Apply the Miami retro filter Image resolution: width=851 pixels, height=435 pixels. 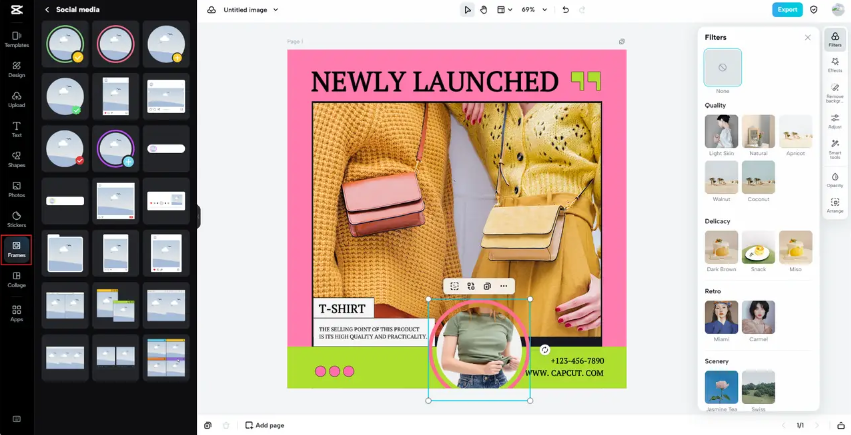721,317
